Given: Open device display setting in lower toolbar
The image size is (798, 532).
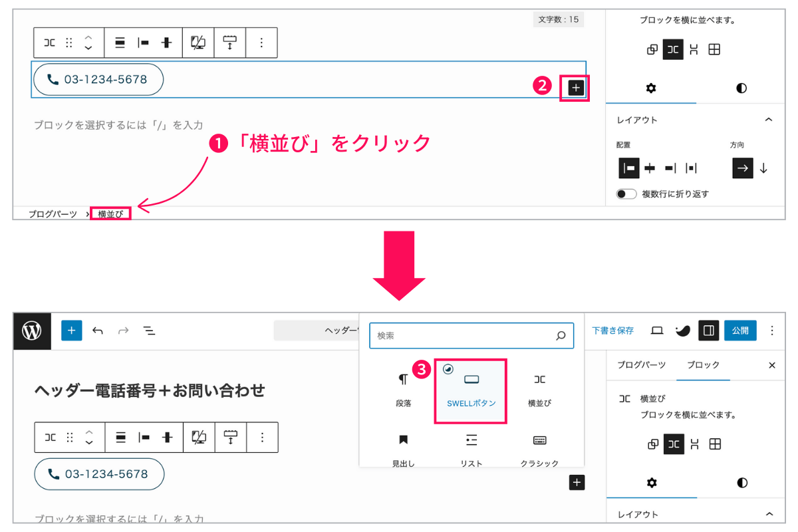Looking at the screenshot, I should (199, 437).
